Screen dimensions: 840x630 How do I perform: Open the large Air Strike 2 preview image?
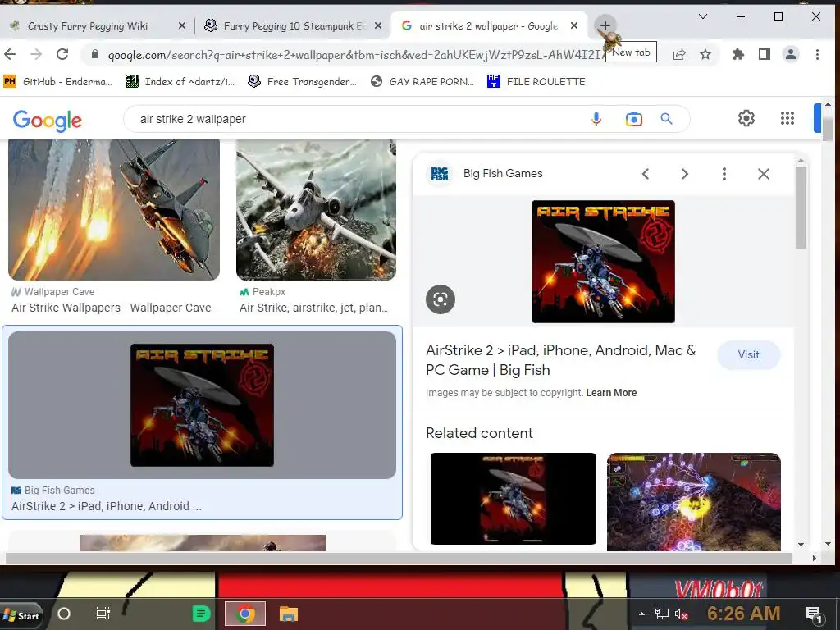click(x=603, y=262)
